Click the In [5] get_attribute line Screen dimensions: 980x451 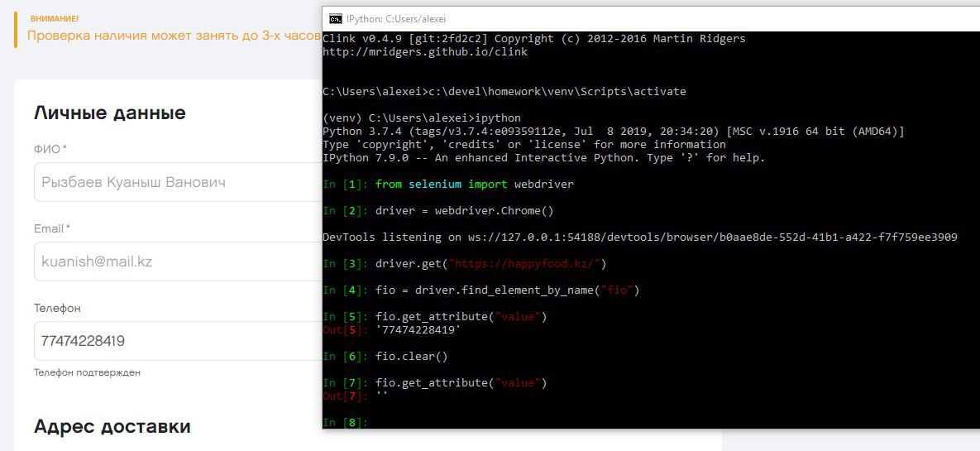pos(435,316)
